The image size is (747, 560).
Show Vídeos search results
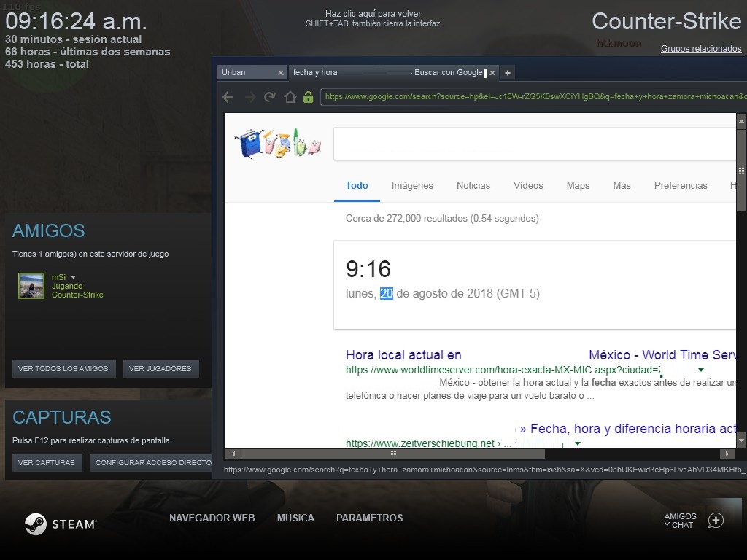(x=528, y=186)
